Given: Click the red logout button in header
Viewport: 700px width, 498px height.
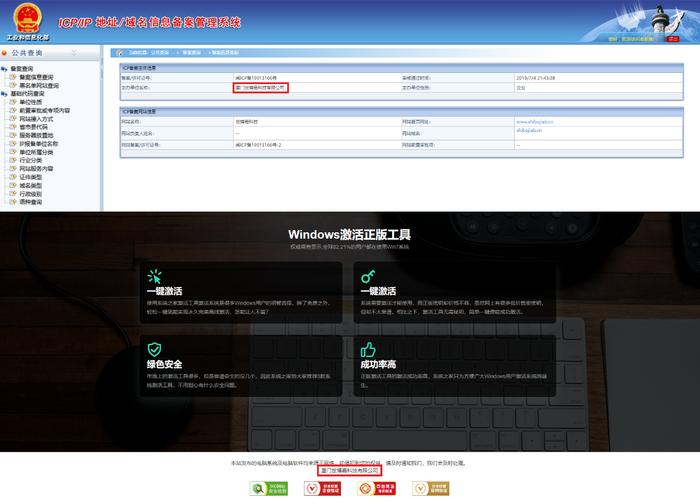Looking at the screenshot, I should 673,39.
